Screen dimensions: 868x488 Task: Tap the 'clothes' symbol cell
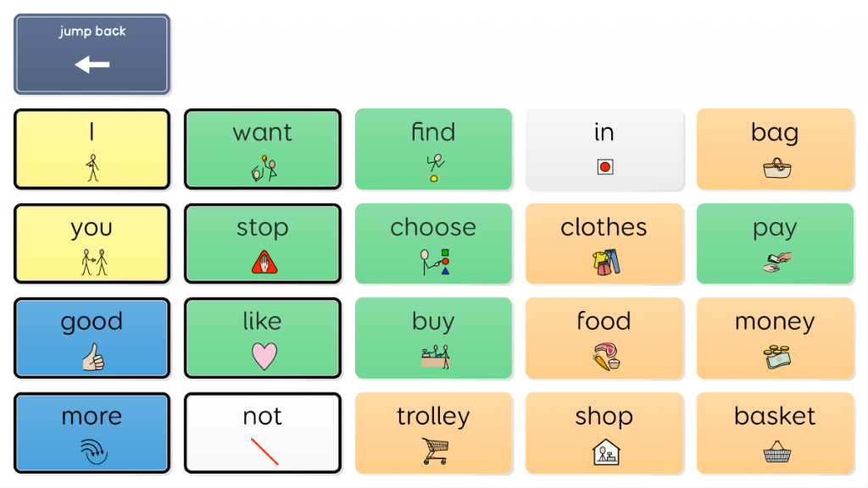(604, 243)
